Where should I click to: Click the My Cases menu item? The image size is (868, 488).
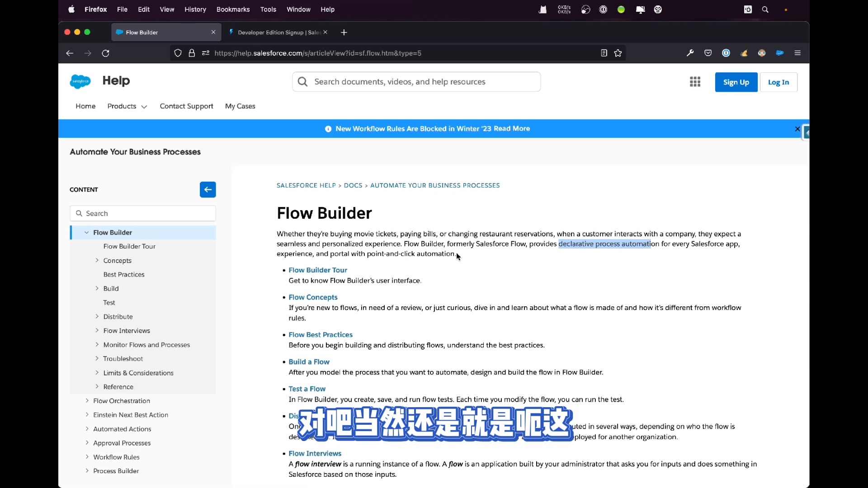(x=240, y=106)
